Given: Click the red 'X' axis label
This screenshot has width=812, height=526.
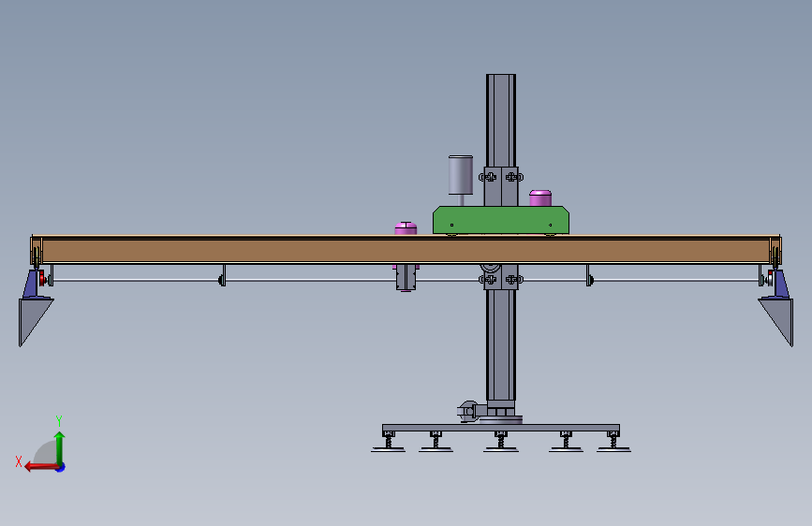Looking at the screenshot, I should tap(19, 461).
